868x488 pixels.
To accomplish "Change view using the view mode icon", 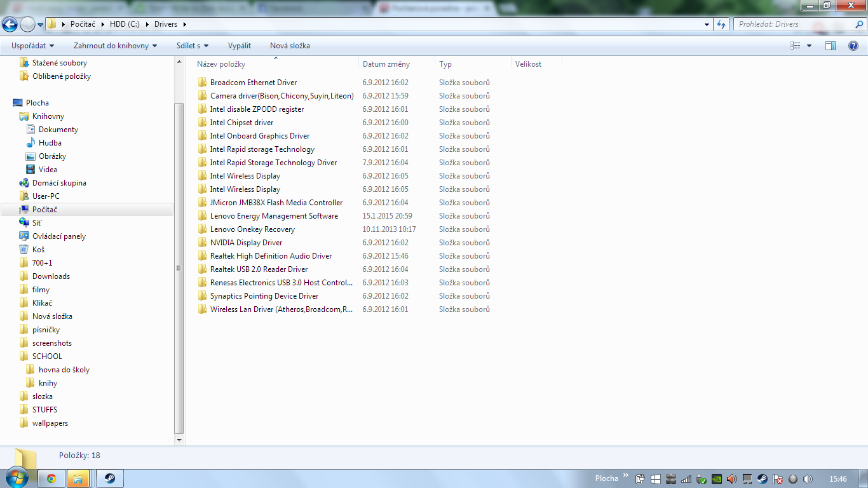I will pos(796,46).
